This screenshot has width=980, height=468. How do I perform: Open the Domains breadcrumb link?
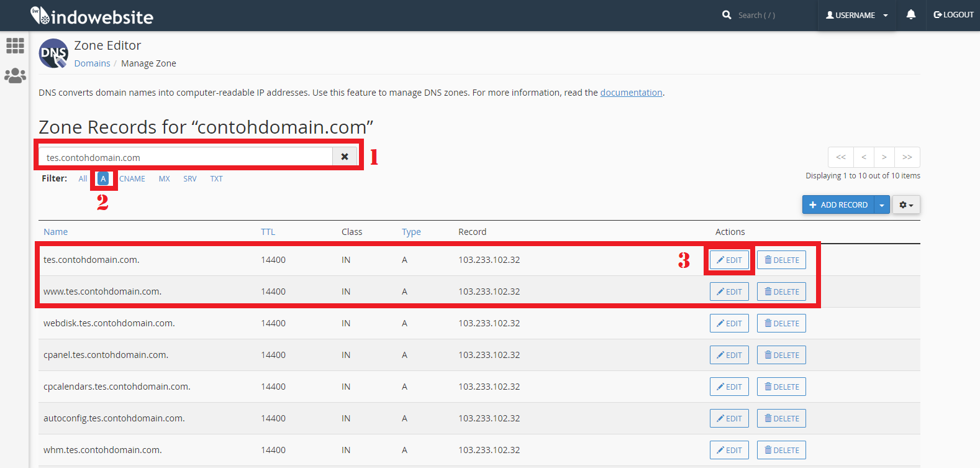coord(92,63)
